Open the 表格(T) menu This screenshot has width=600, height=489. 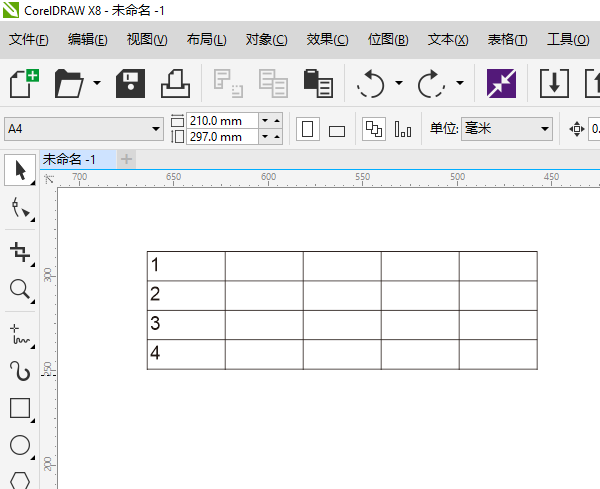click(x=507, y=39)
